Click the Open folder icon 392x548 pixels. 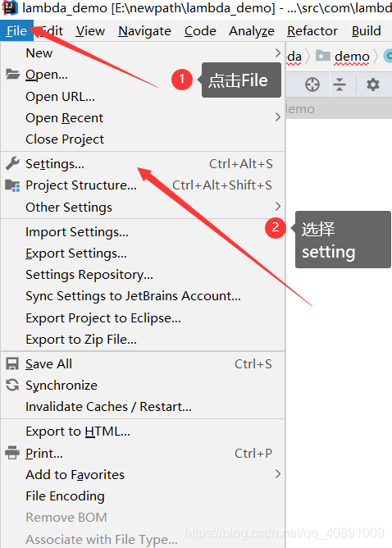(x=12, y=74)
